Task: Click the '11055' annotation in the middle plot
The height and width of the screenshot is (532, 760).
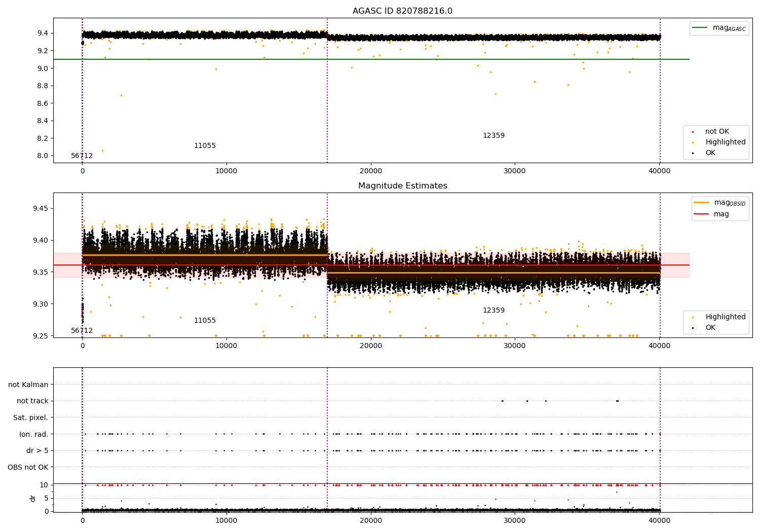Action: (x=205, y=321)
